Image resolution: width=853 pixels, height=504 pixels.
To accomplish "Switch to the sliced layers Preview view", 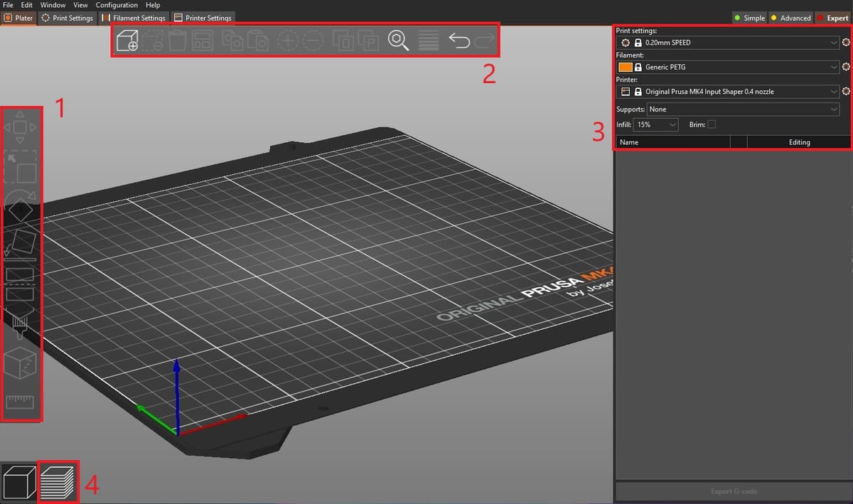I will click(57, 482).
